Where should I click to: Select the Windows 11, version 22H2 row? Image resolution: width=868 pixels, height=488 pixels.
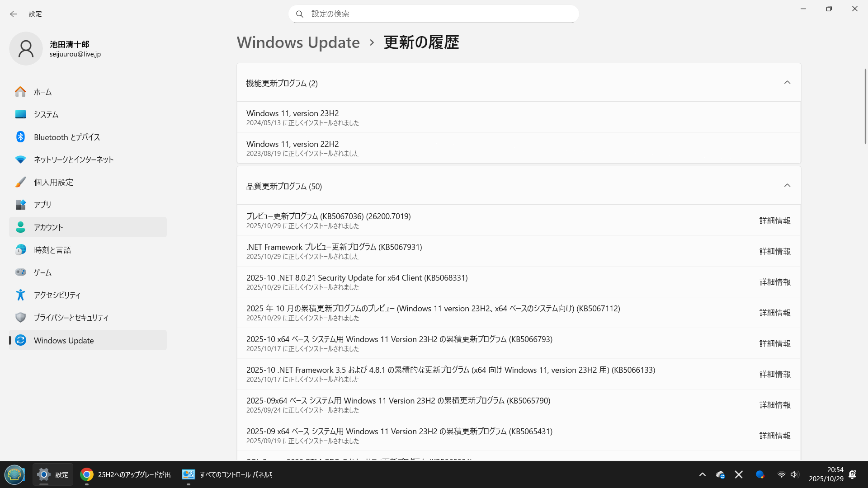pyautogui.click(x=519, y=148)
